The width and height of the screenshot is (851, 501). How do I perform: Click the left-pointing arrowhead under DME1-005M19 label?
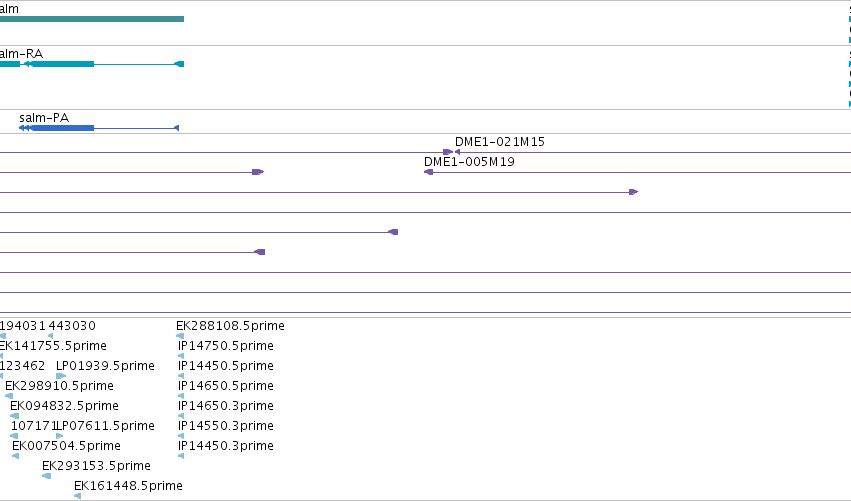[428, 172]
